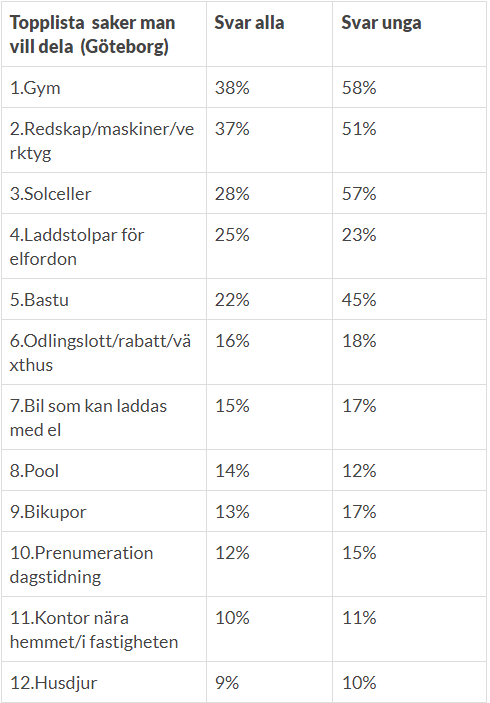Click the 9% value for Husdjur

click(x=227, y=683)
